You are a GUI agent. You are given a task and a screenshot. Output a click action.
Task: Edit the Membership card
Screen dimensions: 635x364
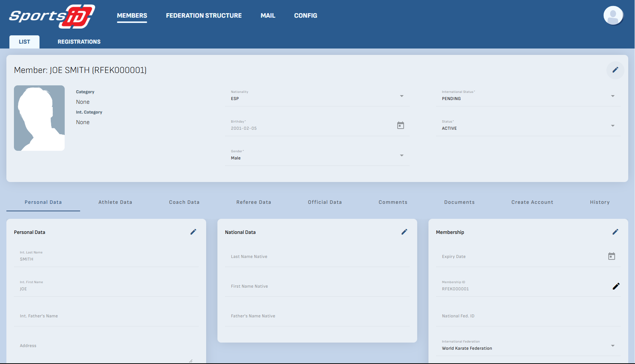(x=615, y=232)
